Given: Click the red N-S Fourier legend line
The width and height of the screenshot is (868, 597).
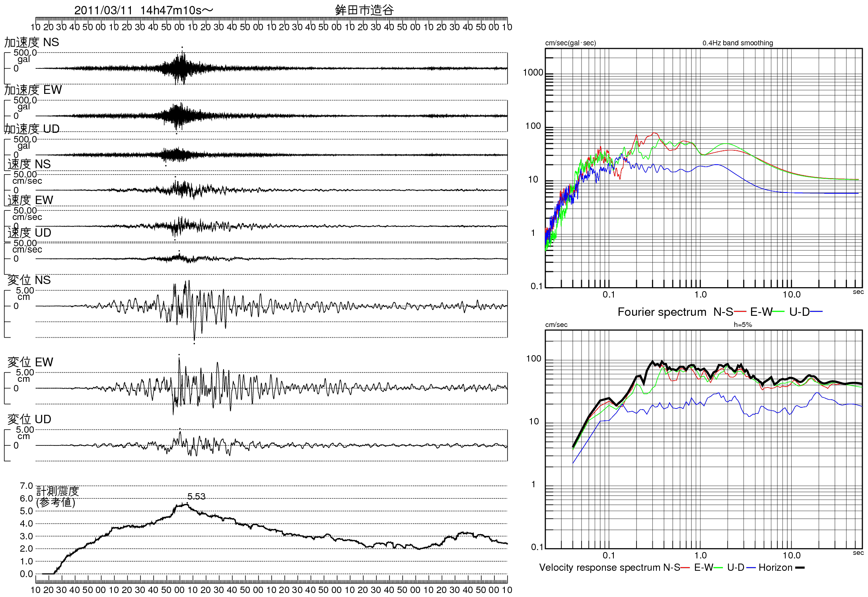Looking at the screenshot, I should coord(740,311).
